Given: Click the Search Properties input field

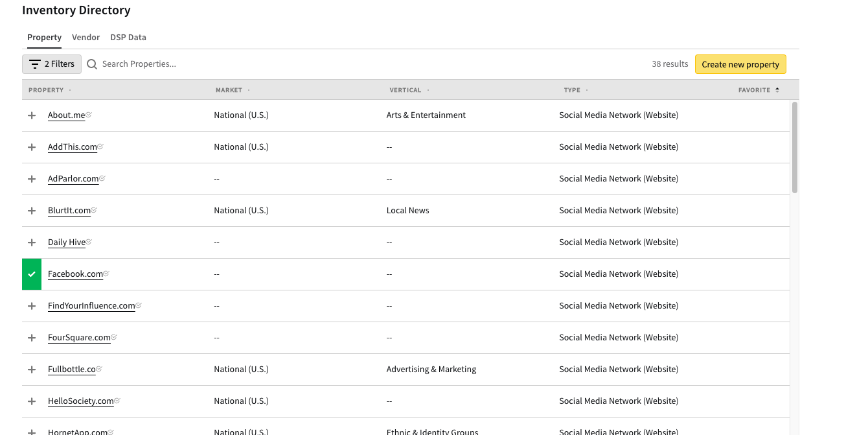Looking at the screenshot, I should point(139,64).
